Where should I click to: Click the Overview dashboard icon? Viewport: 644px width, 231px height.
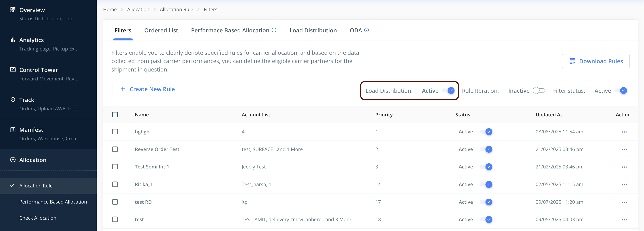coord(13,10)
